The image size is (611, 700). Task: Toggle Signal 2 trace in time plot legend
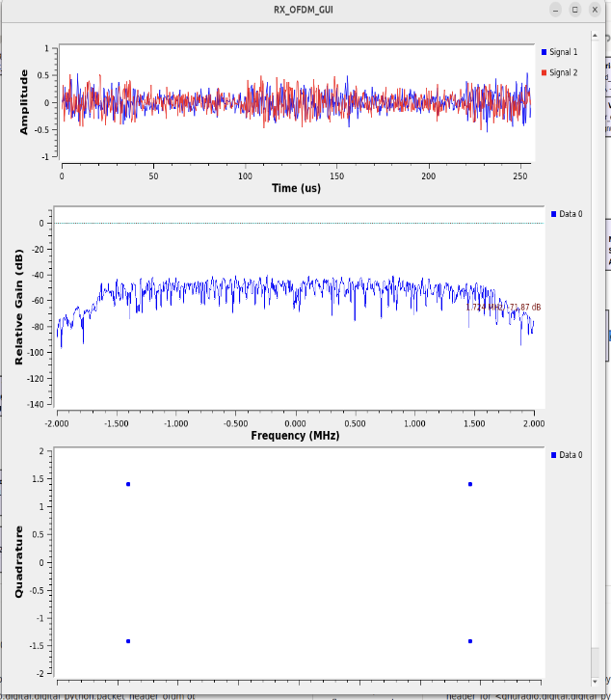coord(567,72)
